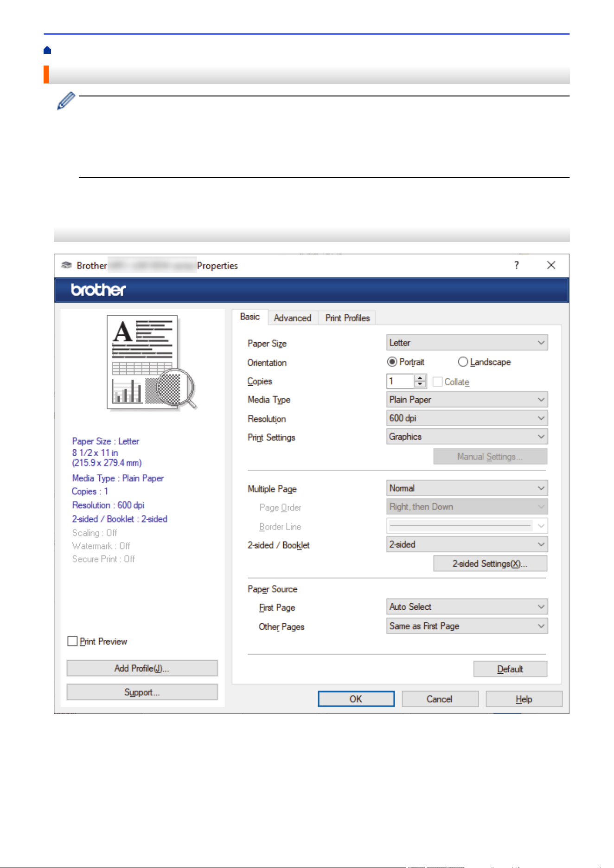Close the Properties dialog with X
Viewport: 614px width, 868px height.
tap(551, 265)
